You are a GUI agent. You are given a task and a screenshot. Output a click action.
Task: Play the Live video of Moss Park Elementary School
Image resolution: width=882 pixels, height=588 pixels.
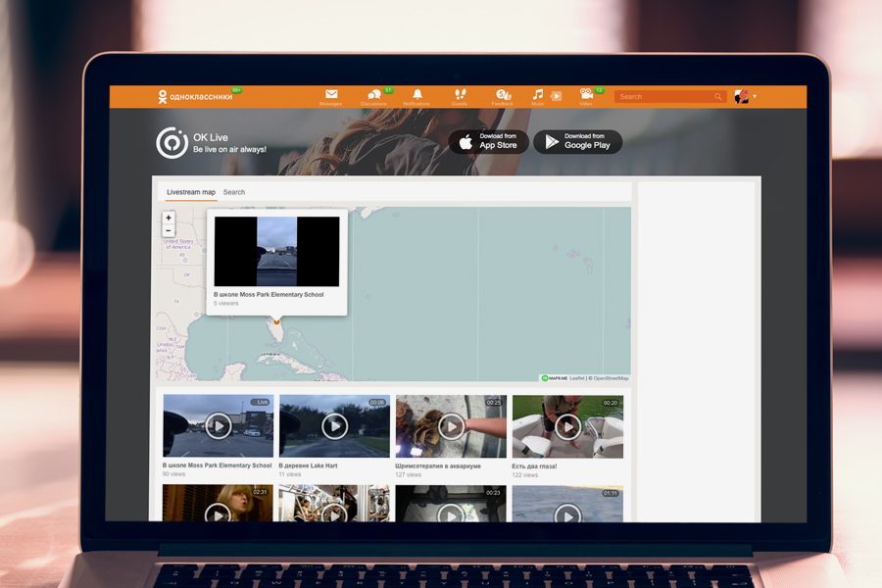pyautogui.click(x=219, y=426)
